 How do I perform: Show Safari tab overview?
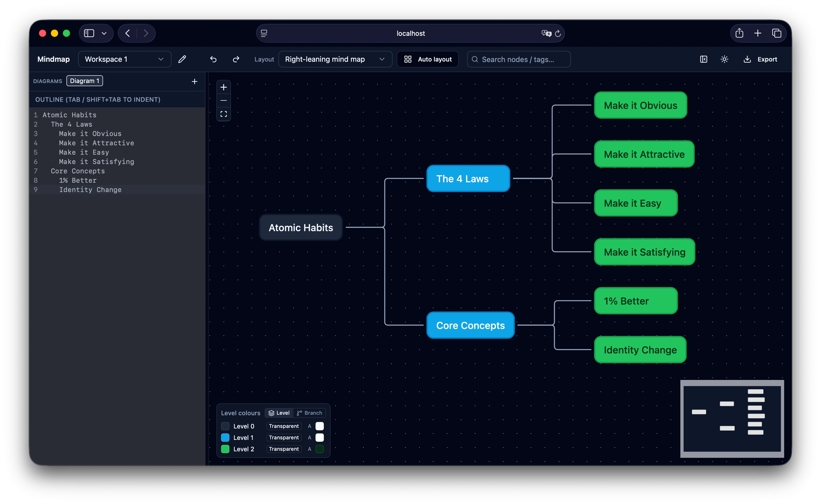[x=777, y=33]
